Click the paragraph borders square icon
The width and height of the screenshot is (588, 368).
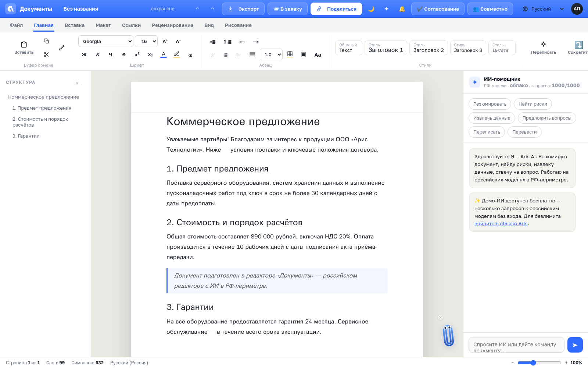304,55
